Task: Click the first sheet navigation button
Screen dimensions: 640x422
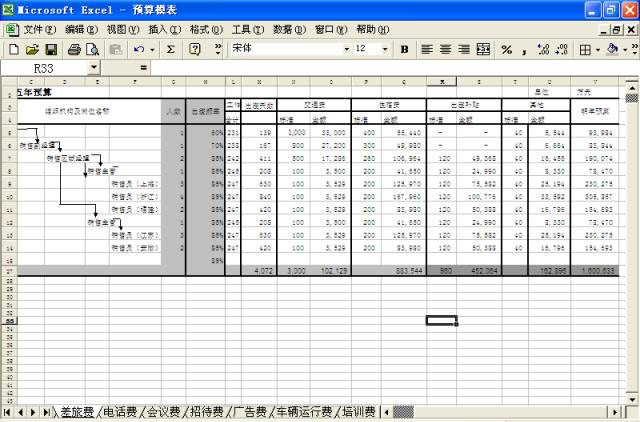Action: pos(8,411)
